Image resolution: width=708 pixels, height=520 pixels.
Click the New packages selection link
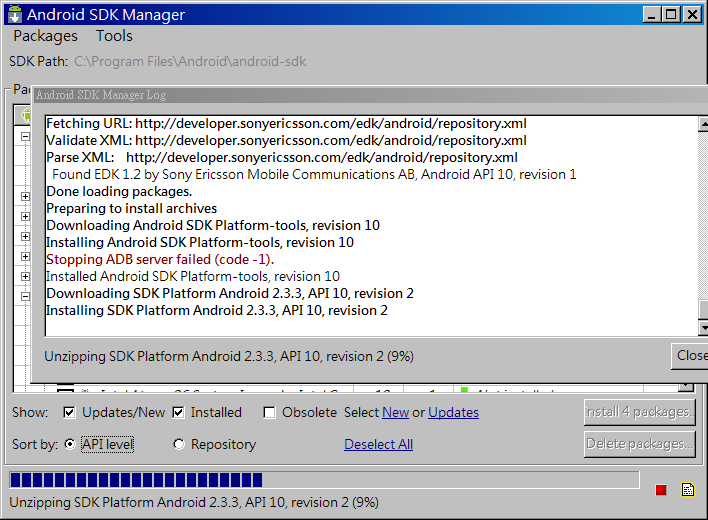coord(395,412)
